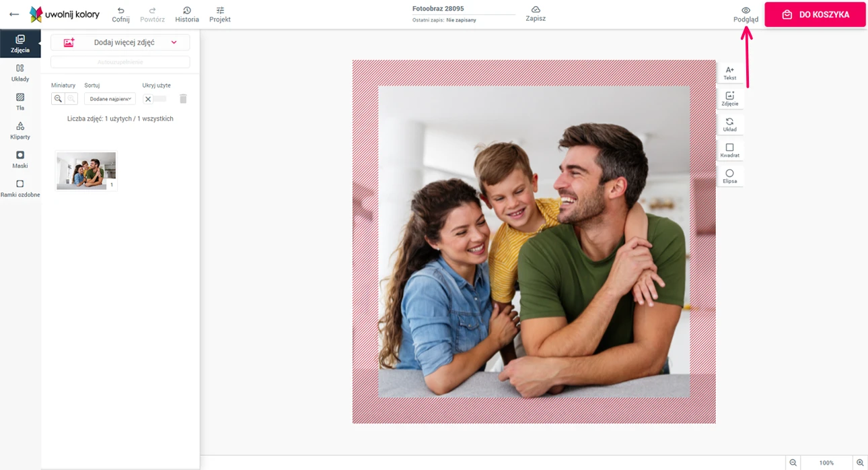The width and height of the screenshot is (868, 470).
Task: Select the family photo thumbnail
Action: click(86, 170)
